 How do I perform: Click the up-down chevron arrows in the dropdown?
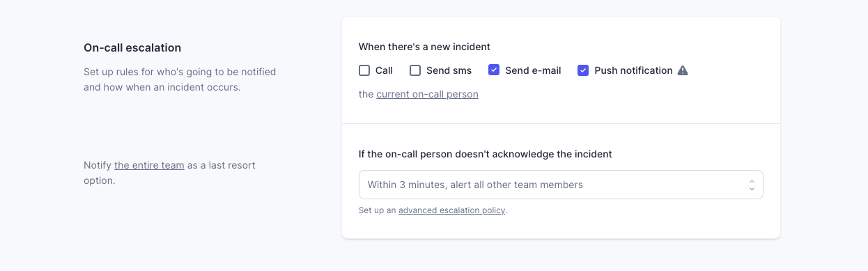[752, 185]
